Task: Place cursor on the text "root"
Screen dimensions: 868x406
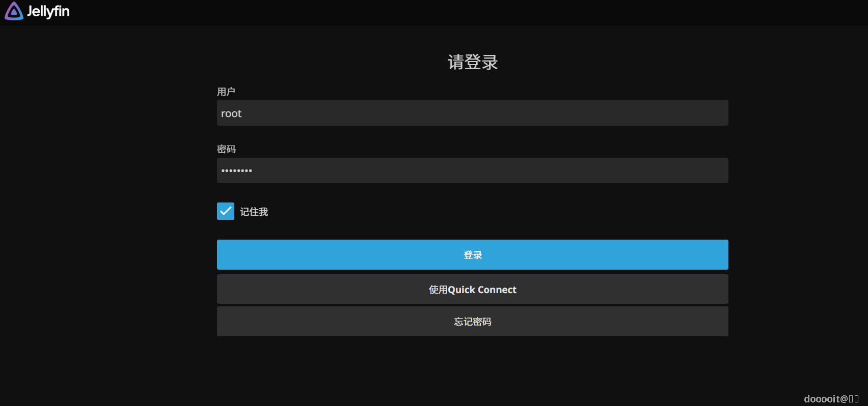Action: [231, 113]
